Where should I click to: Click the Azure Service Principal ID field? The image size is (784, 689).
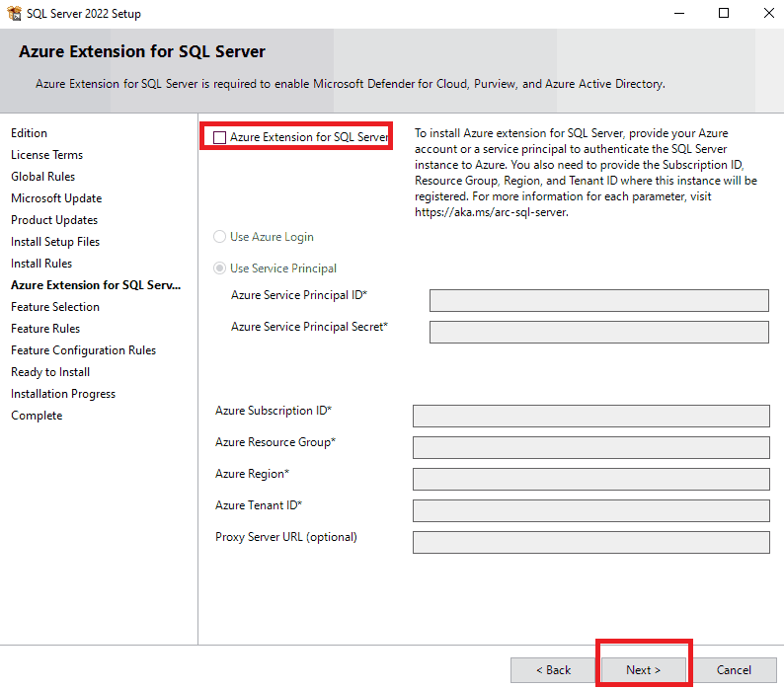coord(598,300)
